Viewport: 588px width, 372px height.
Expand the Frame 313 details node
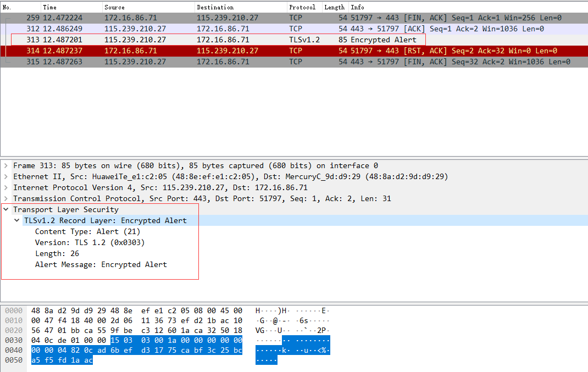6,165
